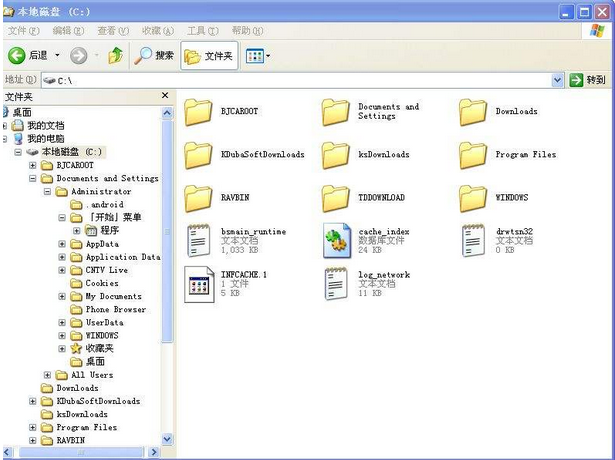Click the tree horizontal scrollbar thumb
This screenshot has width=615, height=460.
[x=81, y=452]
